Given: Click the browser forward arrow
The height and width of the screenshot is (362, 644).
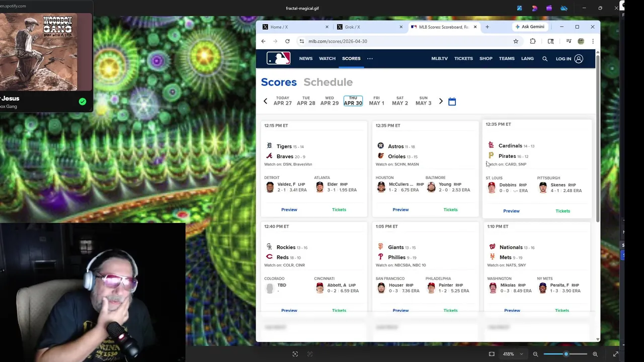Looking at the screenshot, I should tap(275, 41).
